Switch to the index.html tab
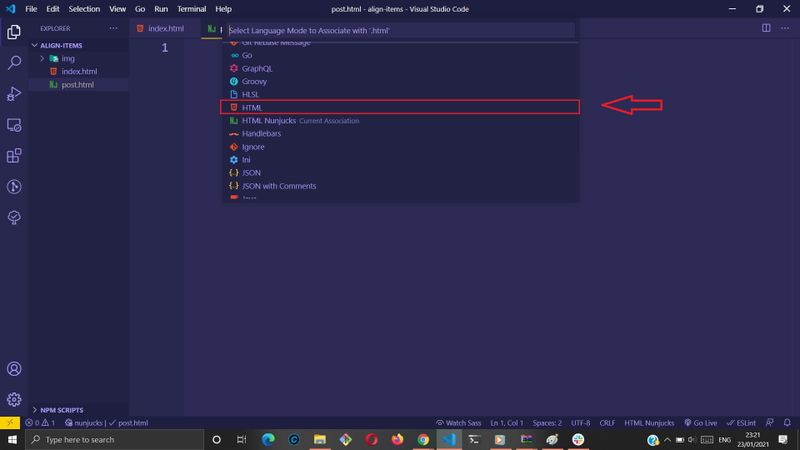The height and width of the screenshot is (450, 800). tap(164, 29)
